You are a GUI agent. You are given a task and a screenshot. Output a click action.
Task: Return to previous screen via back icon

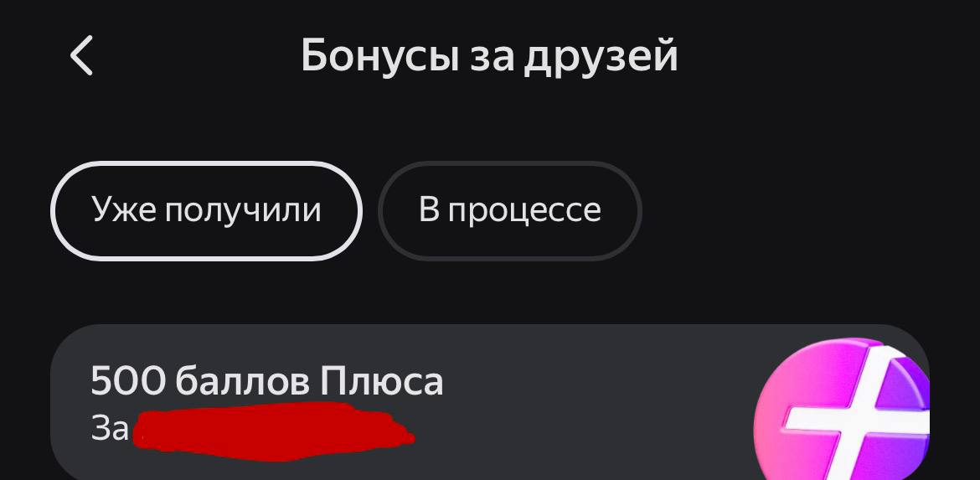point(81,55)
